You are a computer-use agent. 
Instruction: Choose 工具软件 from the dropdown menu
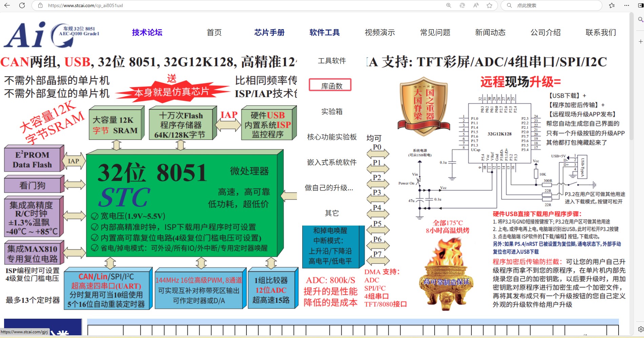332,61
